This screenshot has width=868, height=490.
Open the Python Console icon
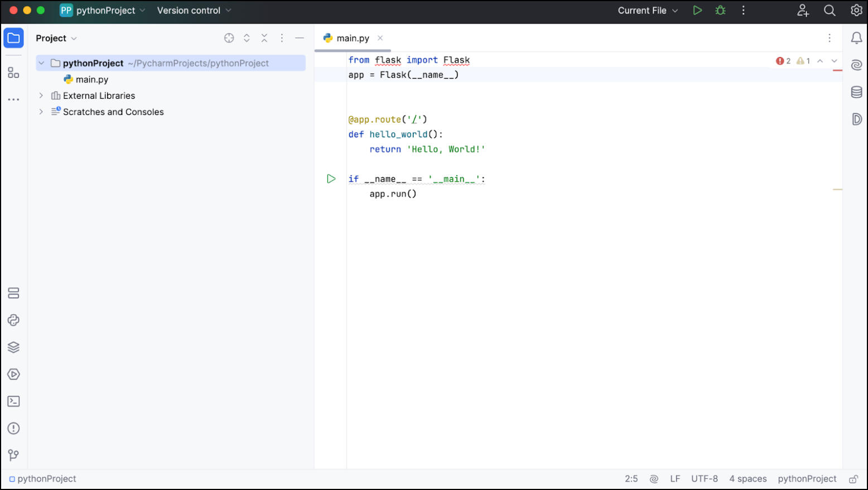tap(13, 320)
